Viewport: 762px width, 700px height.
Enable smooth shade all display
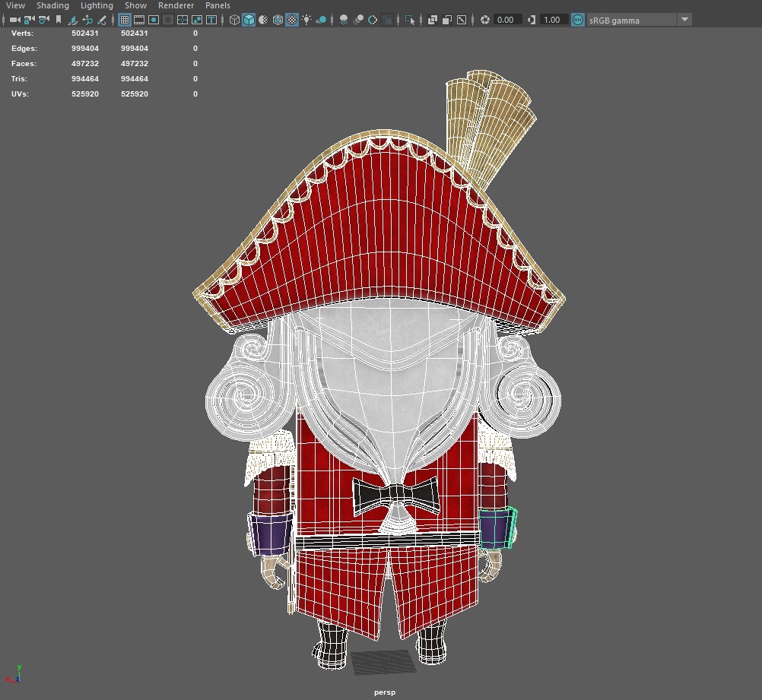(x=249, y=20)
